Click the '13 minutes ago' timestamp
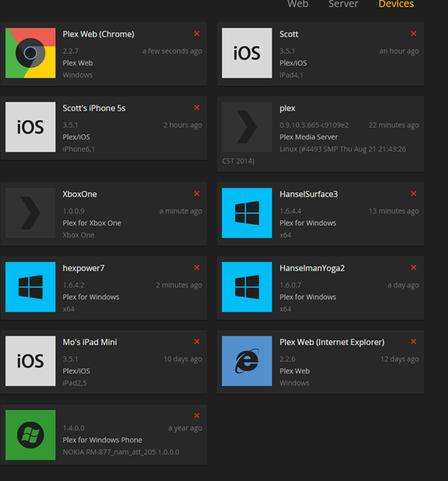Screen dimensions: 448x481 tap(393, 211)
